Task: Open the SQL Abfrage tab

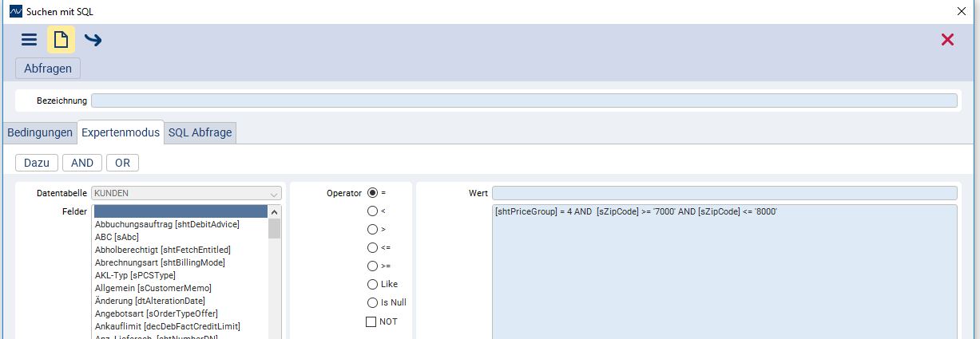Action: 200,132
